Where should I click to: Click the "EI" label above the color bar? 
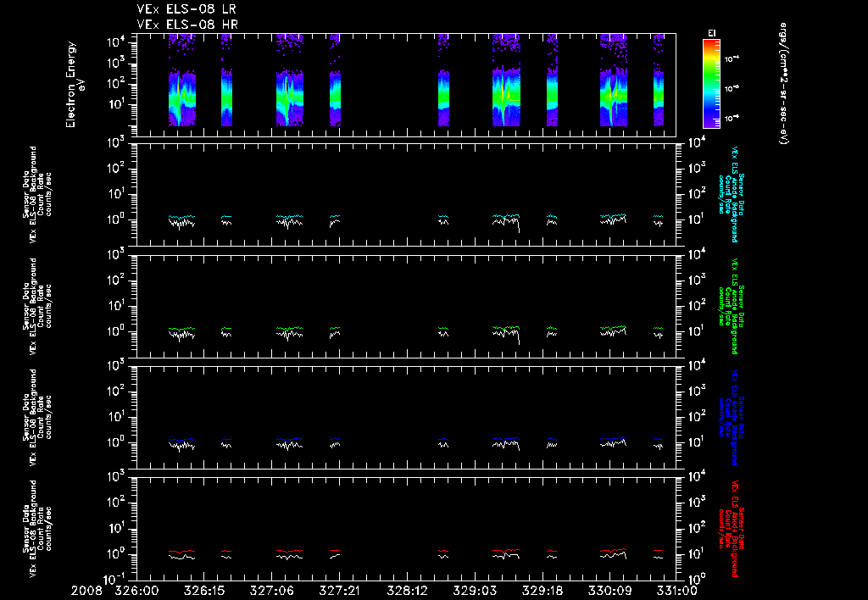point(711,33)
